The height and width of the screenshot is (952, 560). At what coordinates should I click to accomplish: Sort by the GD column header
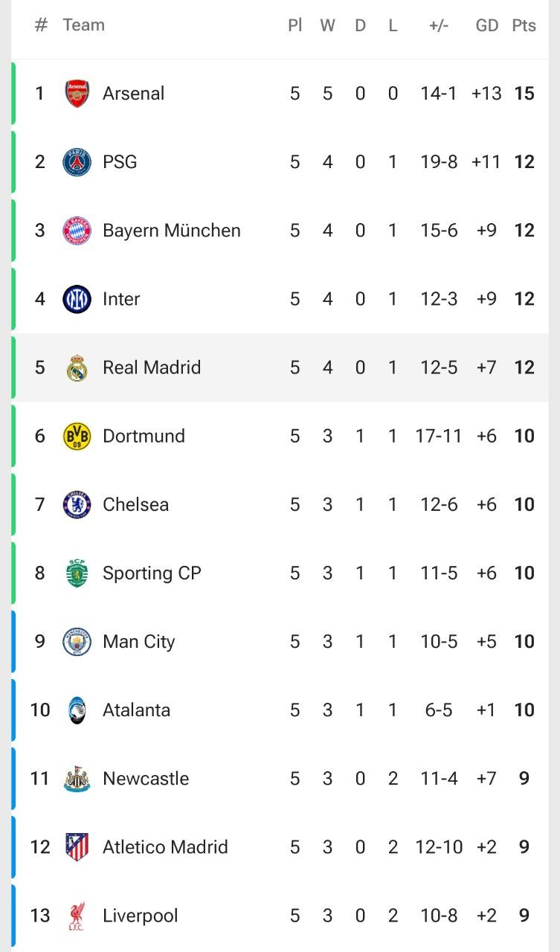[486, 25]
